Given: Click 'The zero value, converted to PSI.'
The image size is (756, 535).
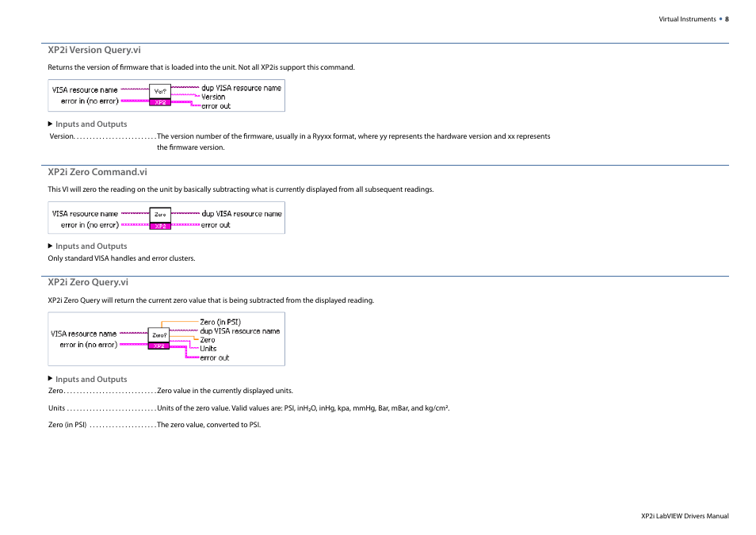Looking at the screenshot, I should [x=208, y=425].
